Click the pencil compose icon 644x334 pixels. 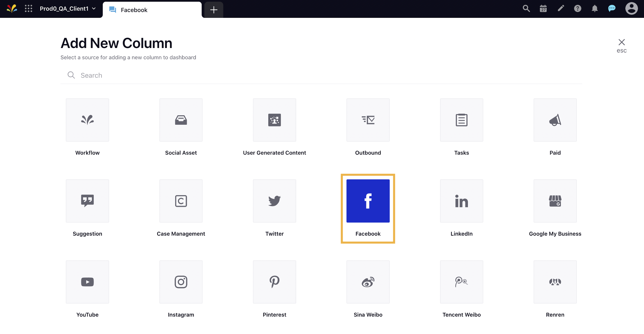(x=561, y=8)
